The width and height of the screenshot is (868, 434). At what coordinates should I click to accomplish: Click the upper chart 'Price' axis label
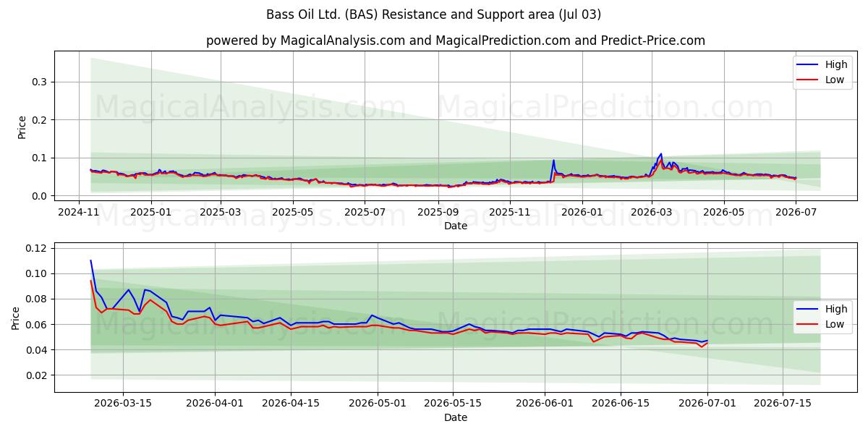22,127
